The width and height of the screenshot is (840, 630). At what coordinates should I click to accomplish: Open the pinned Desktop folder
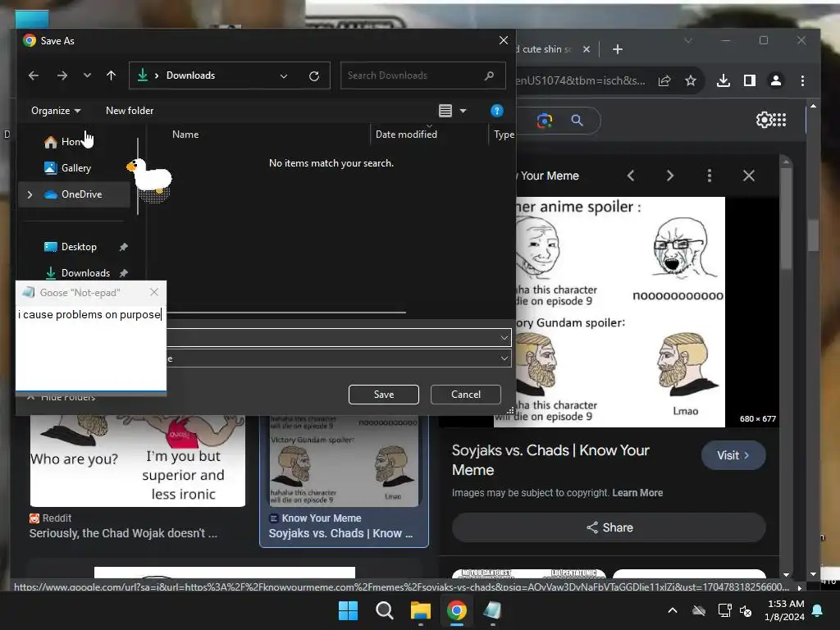click(78, 247)
